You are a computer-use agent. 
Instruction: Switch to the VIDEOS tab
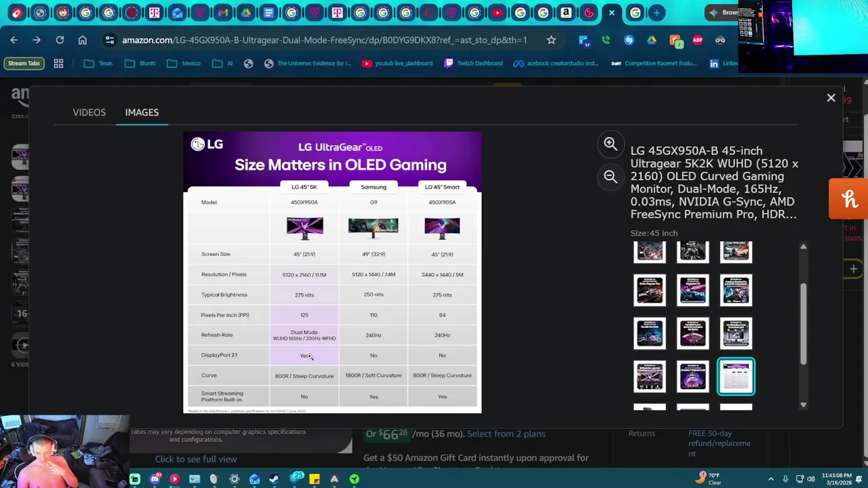pyautogui.click(x=89, y=113)
